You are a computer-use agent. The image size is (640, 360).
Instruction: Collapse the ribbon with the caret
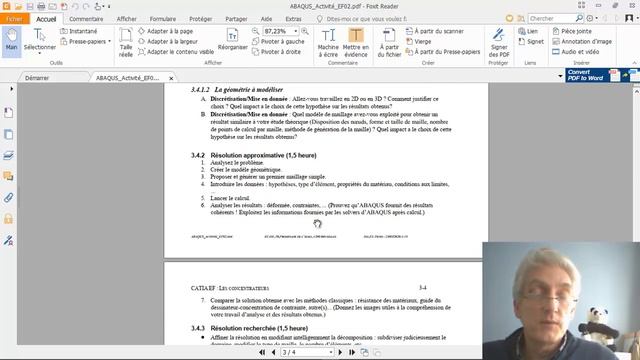pyautogui.click(x=634, y=63)
